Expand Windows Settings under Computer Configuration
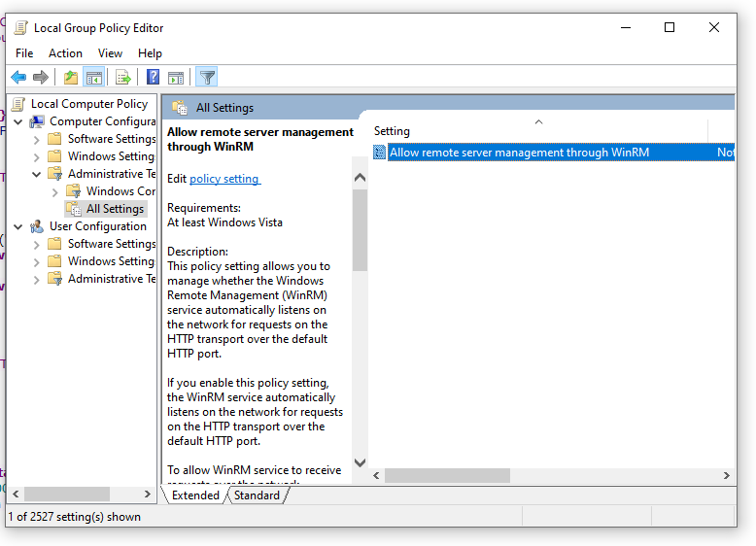The width and height of the screenshot is (756, 546). (37, 157)
